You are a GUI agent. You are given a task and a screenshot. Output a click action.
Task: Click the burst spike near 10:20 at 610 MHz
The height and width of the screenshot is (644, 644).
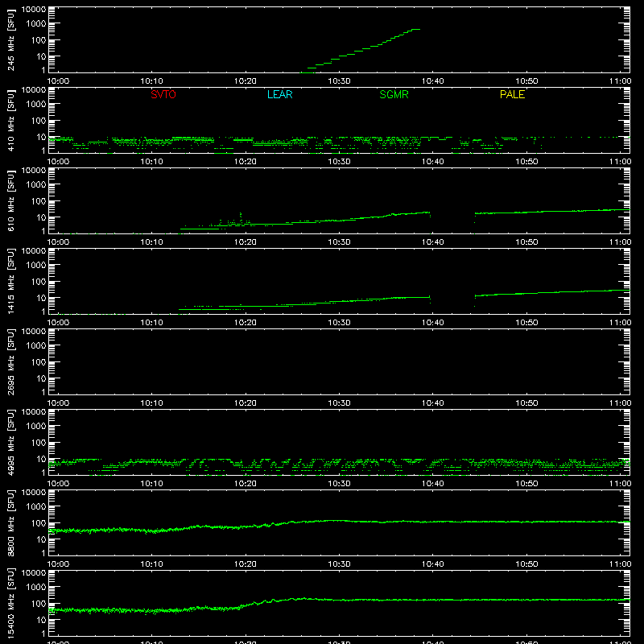coord(241,217)
